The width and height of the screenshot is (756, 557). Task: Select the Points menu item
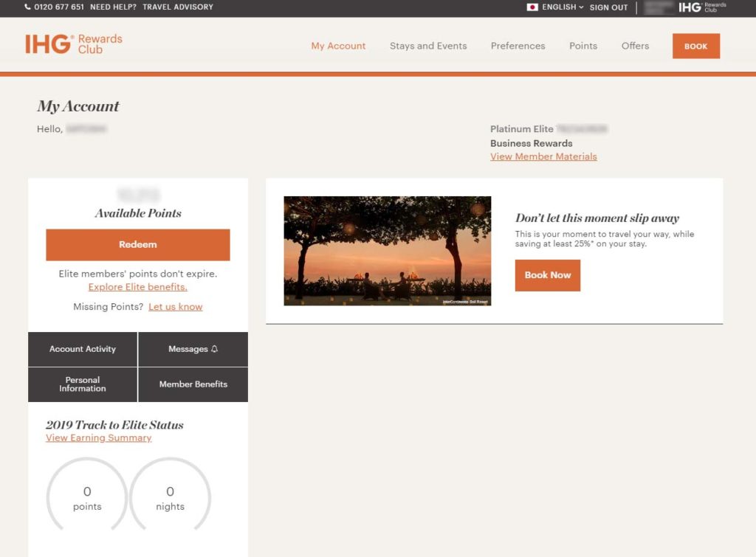click(x=583, y=46)
